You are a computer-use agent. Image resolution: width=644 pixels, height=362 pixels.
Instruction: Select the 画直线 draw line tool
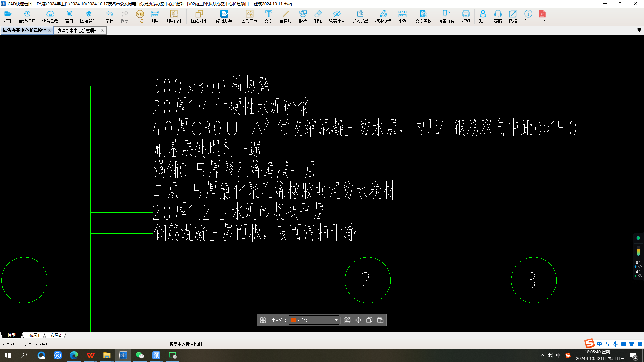click(x=285, y=16)
